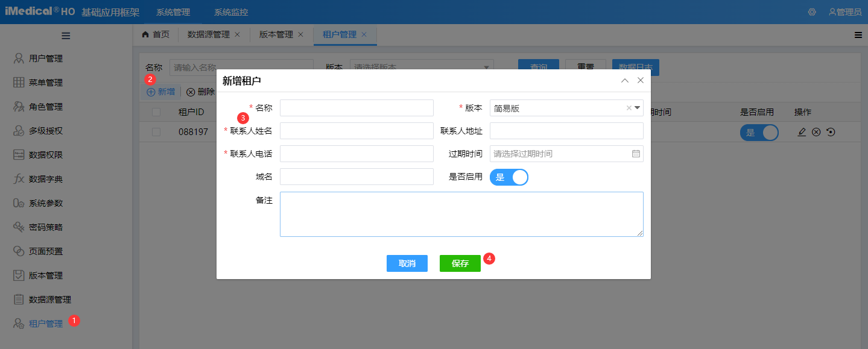Open the tab list menu at far right
Viewport: 868px width, 349px height.
(858, 35)
